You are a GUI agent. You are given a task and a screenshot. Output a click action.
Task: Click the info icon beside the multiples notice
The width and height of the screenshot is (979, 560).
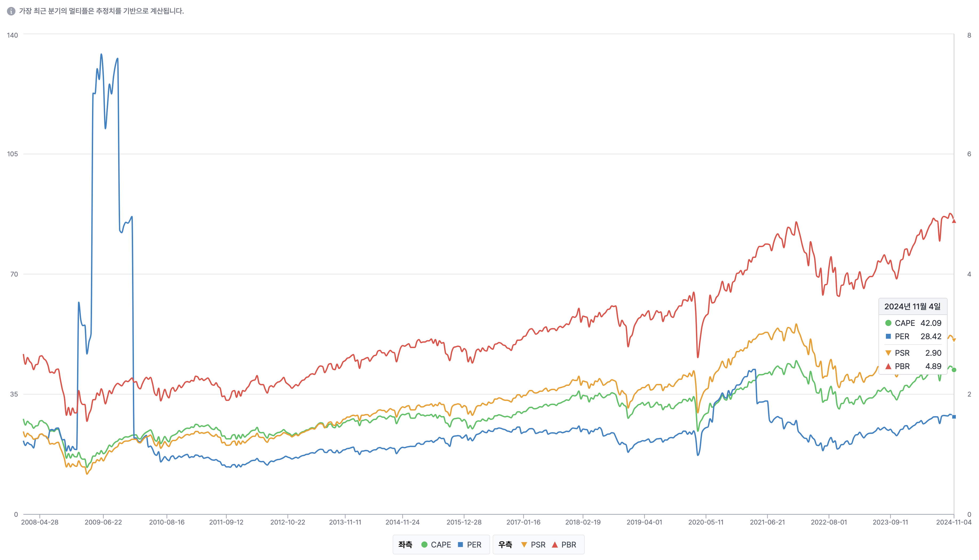point(11,11)
